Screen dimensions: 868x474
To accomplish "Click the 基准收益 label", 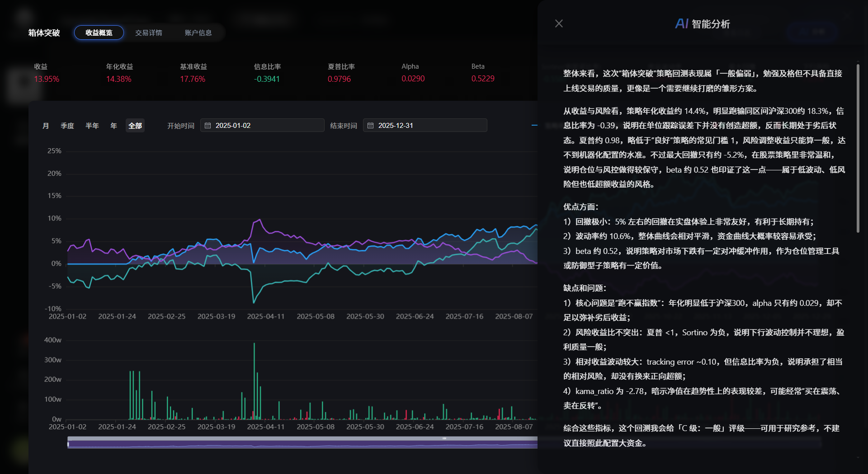I will point(193,66).
